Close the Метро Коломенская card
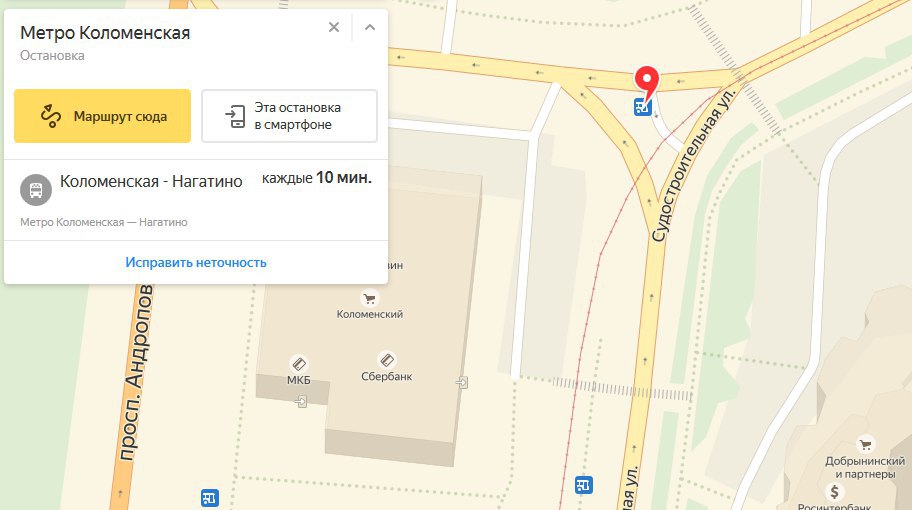Viewport: 912px width, 510px height. [334, 27]
